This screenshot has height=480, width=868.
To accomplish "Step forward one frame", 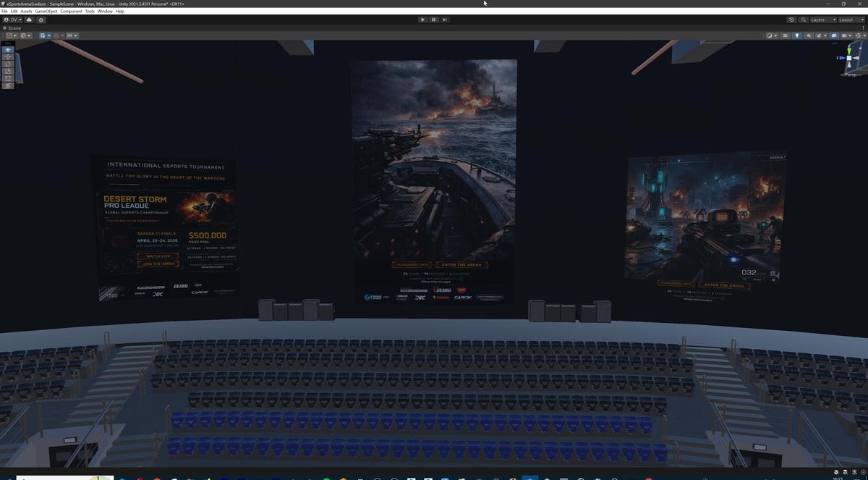I will coord(445,20).
